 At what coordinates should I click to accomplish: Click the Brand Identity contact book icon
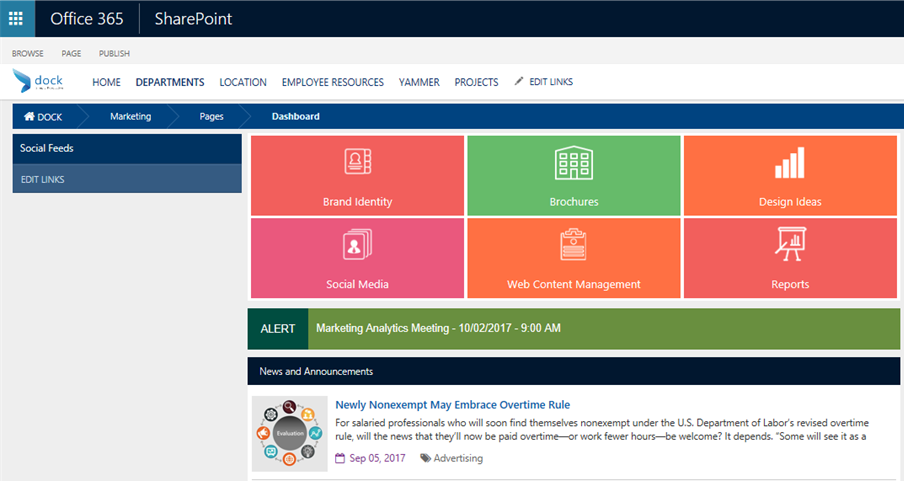(357, 161)
